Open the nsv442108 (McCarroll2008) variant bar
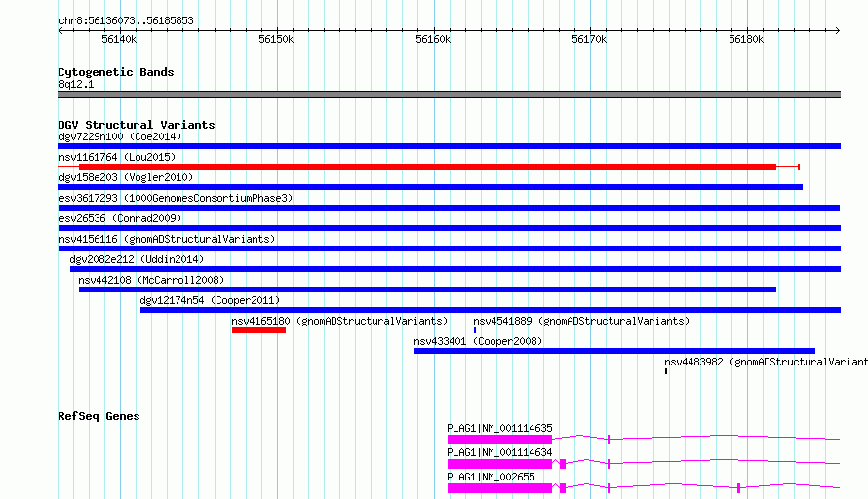Screen dimensions: 868x499 (x=427, y=289)
